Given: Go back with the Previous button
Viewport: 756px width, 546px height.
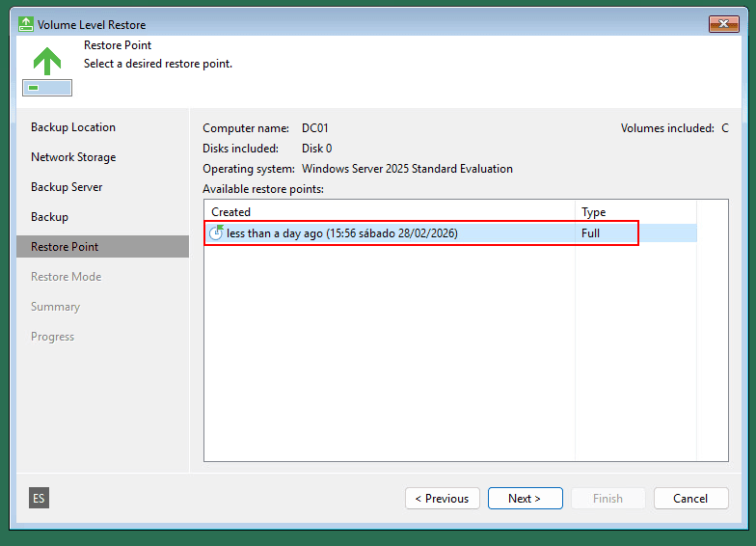Looking at the screenshot, I should point(442,499).
